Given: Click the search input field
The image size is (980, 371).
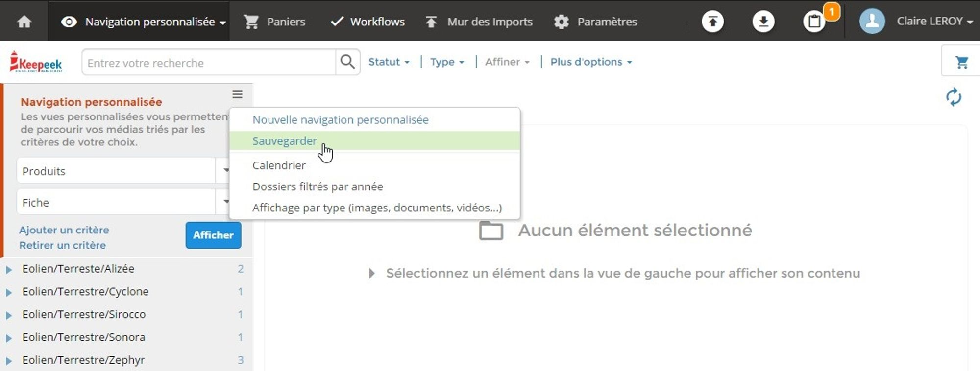Looking at the screenshot, I should click(x=209, y=63).
